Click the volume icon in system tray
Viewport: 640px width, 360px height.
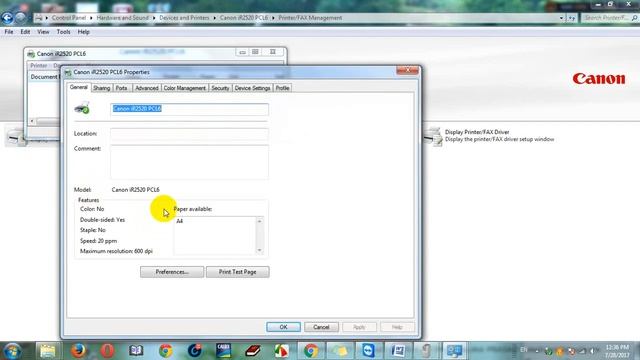[592, 351]
